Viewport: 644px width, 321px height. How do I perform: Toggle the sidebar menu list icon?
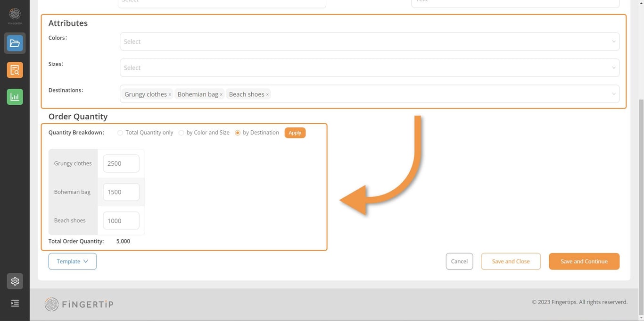15,303
